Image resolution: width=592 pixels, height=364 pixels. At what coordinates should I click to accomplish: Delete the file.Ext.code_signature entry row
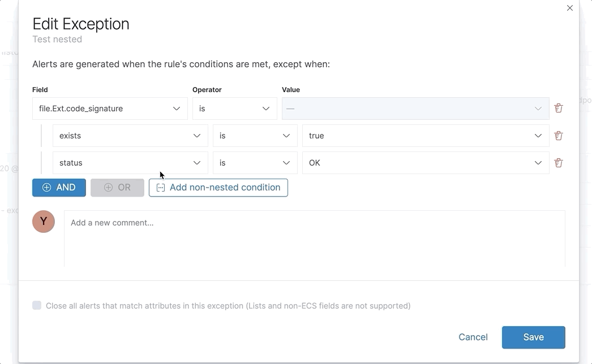point(559,108)
